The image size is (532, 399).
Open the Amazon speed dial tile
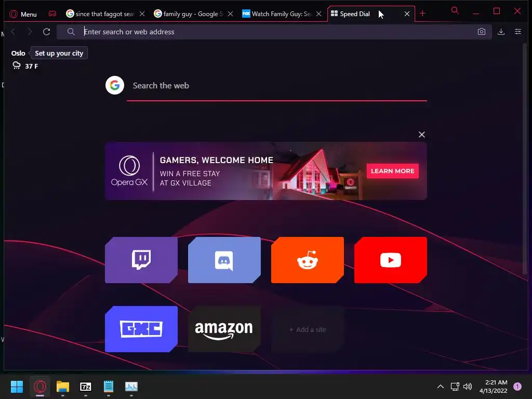click(x=224, y=329)
